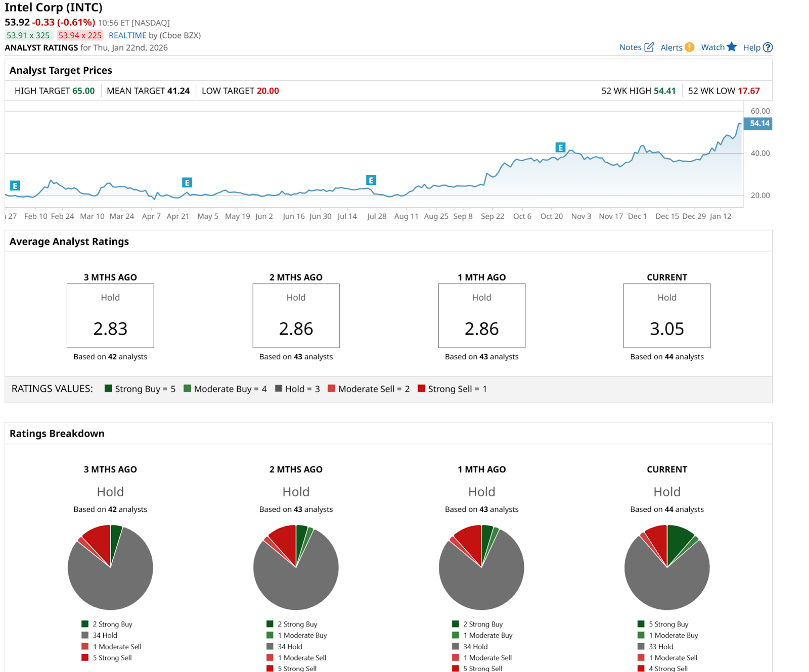Click the orange Alerts exclamation icon
Screen dimensions: 809x672
click(690, 47)
